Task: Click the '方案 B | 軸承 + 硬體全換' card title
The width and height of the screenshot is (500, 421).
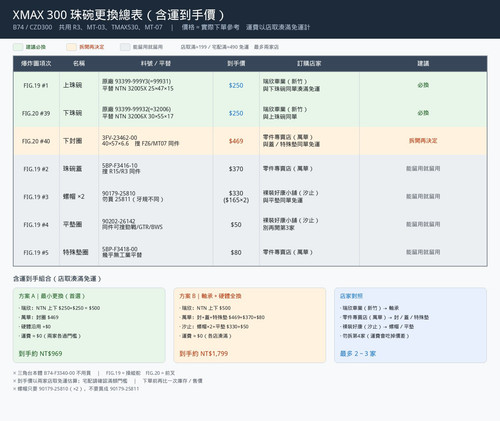Action: tap(210, 296)
